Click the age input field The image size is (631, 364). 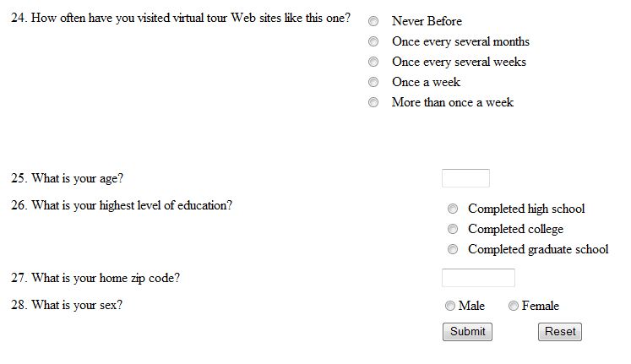click(x=465, y=178)
